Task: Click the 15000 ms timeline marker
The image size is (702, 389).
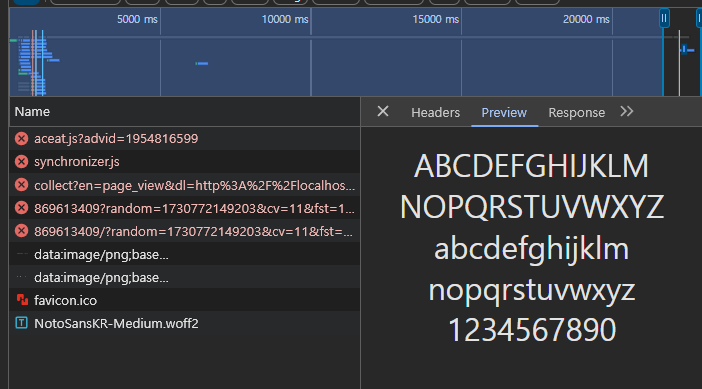Action: click(436, 19)
